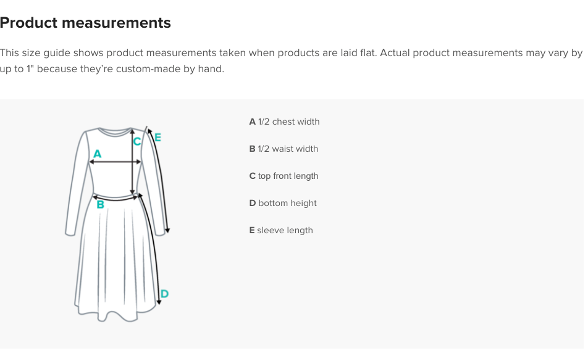Image resolution: width=588 pixels, height=364 pixels.
Task: Click the size guide description paragraph
Action: click(292, 60)
